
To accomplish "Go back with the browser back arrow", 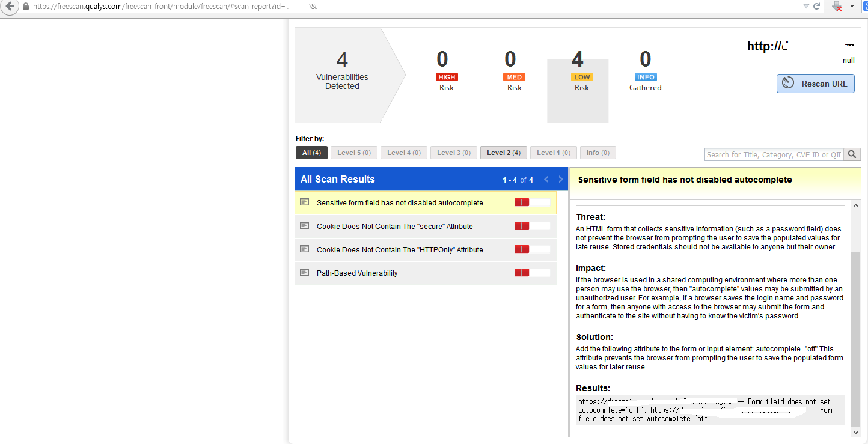I will coord(10,6).
